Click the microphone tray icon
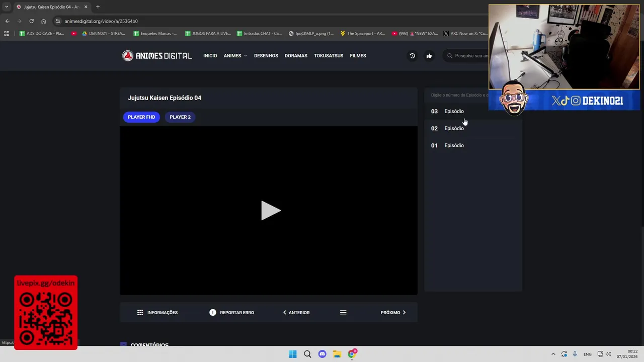 575,354
